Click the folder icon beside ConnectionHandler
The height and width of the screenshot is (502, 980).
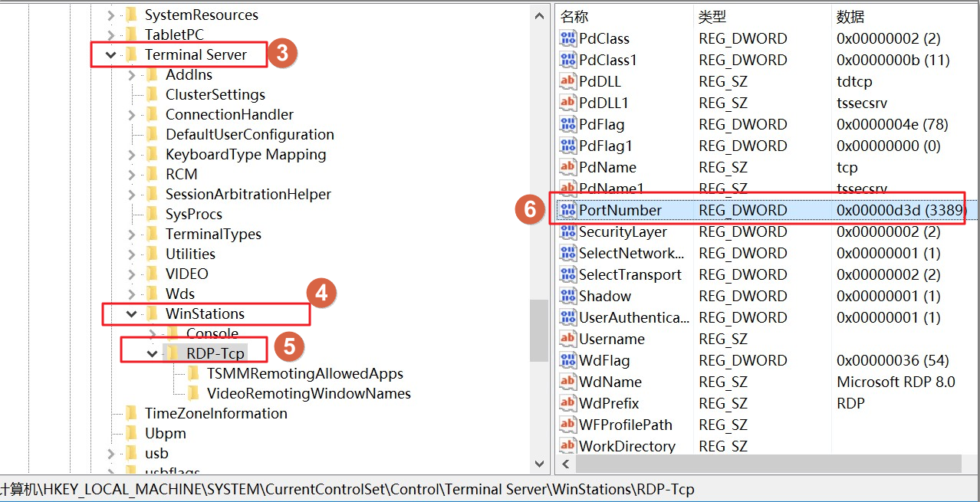pos(152,114)
